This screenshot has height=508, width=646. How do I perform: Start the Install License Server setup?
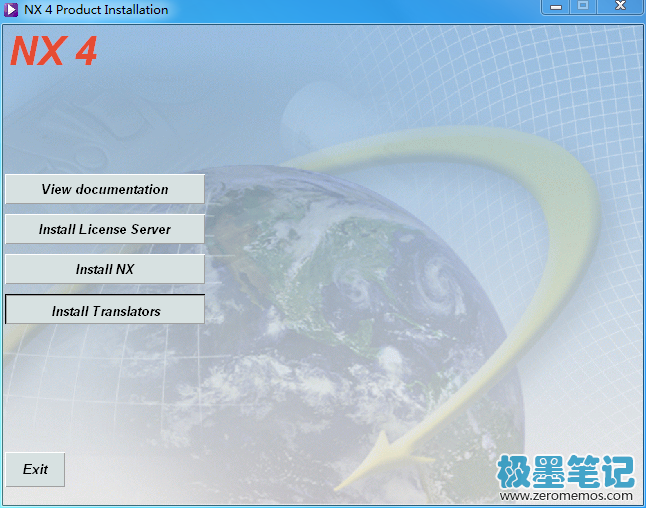105,229
